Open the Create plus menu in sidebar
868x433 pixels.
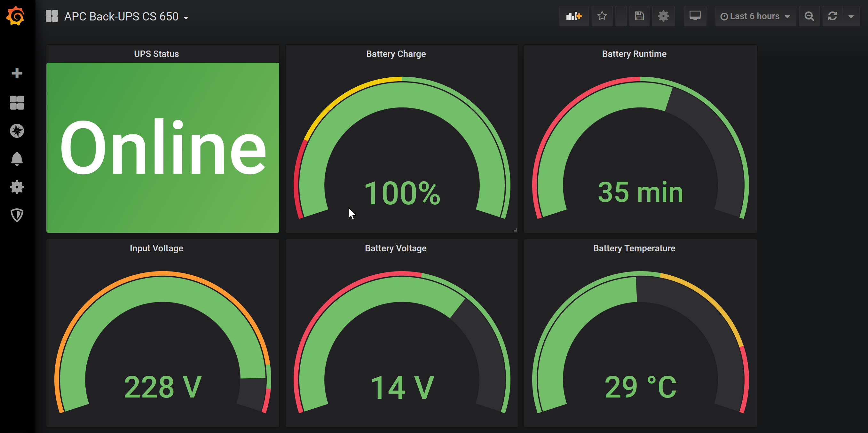(x=17, y=73)
